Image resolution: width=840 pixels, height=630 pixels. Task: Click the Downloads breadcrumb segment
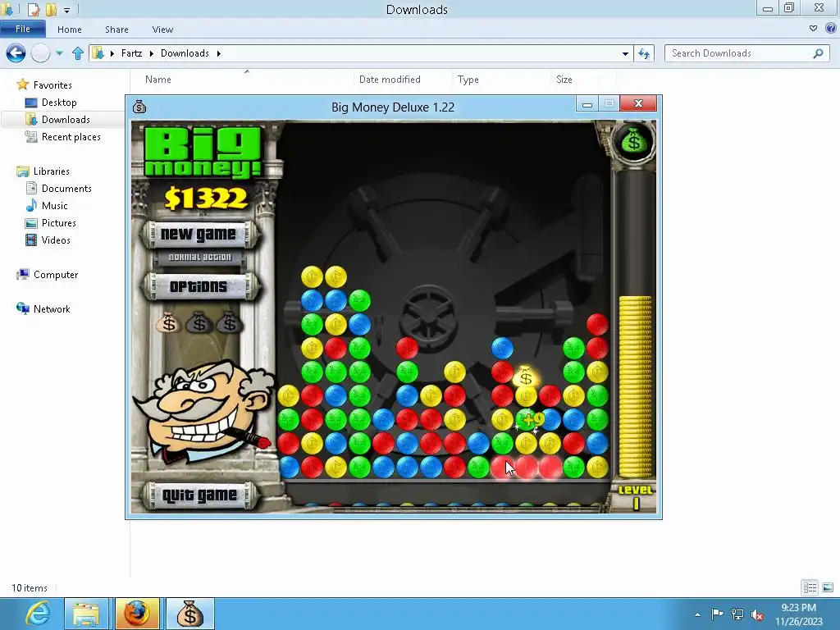pos(185,53)
